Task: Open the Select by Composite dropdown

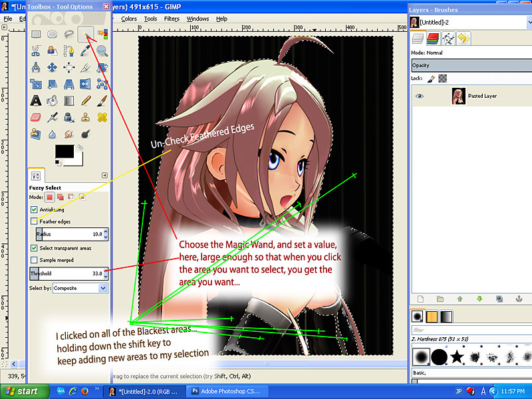Action: point(80,287)
